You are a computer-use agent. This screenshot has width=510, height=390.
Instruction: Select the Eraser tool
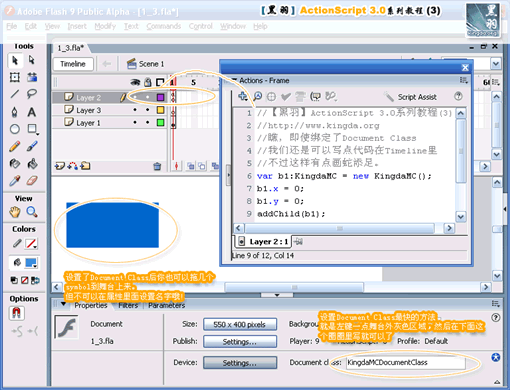[32, 181]
